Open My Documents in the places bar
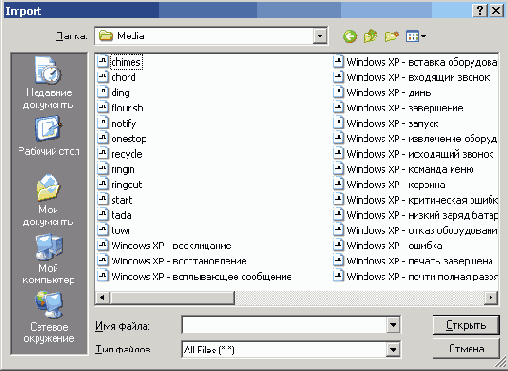This screenshot has width=508, height=371. click(49, 200)
